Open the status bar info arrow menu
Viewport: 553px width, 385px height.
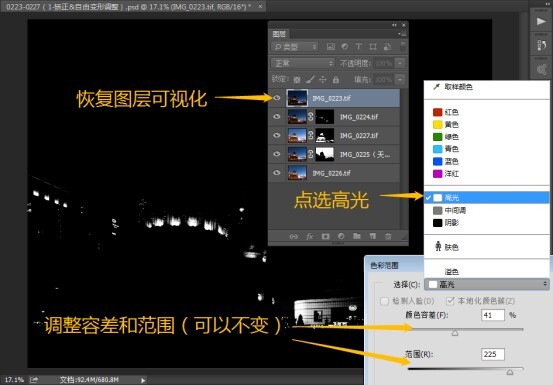tap(143, 380)
